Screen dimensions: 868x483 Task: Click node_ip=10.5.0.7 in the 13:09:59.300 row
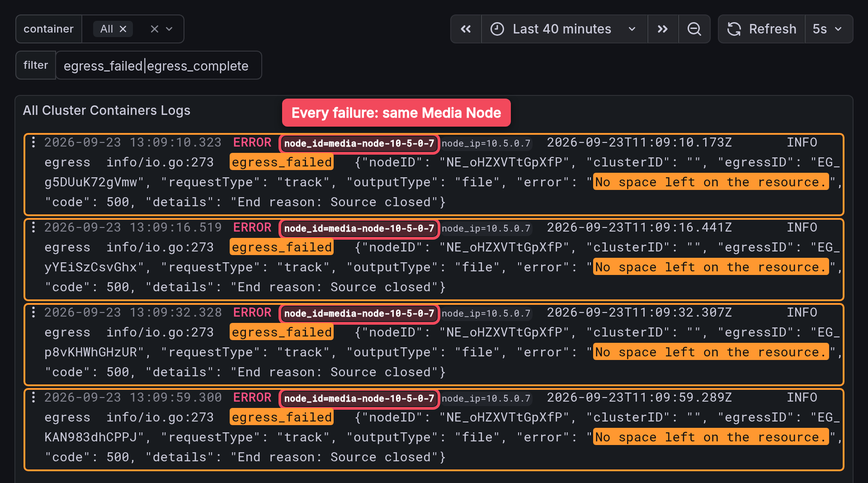[486, 398]
